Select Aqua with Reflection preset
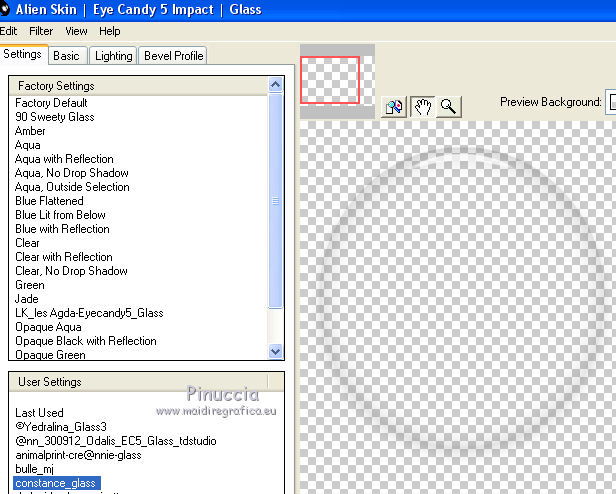 click(64, 159)
